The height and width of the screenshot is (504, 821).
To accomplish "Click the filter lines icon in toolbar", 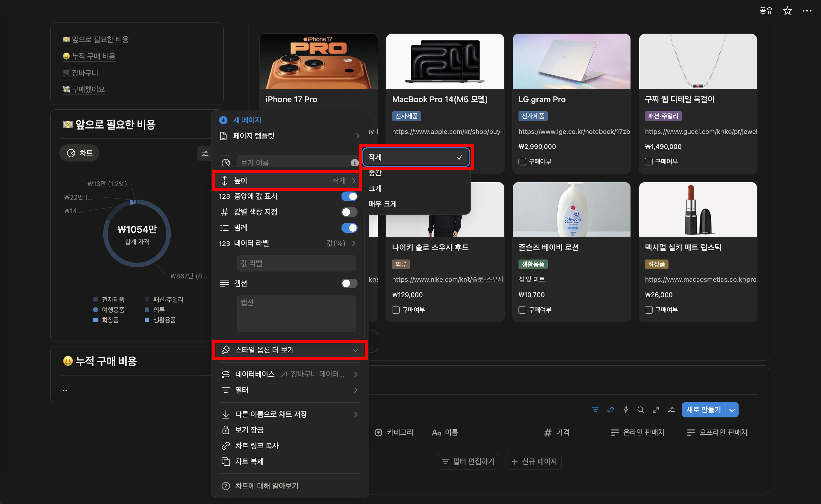I will pyautogui.click(x=595, y=410).
